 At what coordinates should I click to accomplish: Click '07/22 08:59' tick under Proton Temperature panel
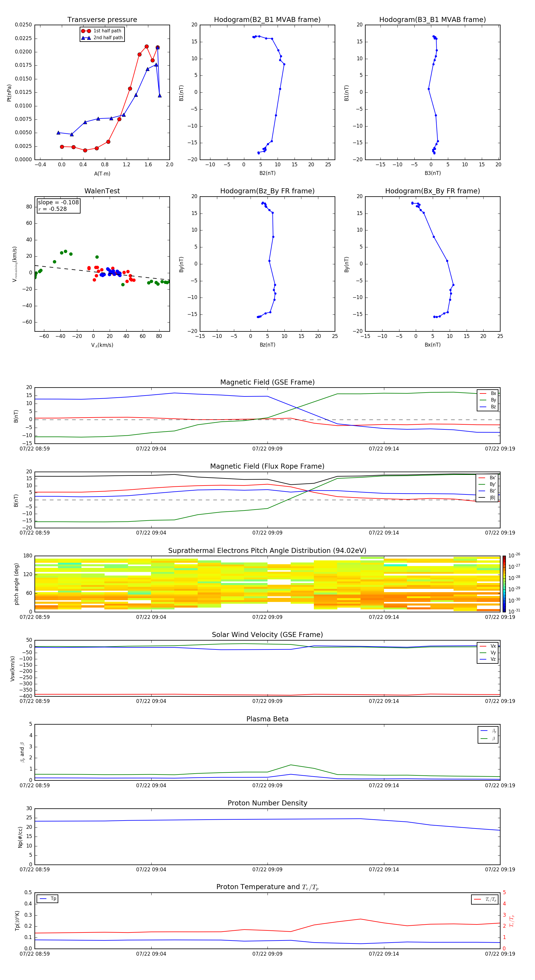35,954
